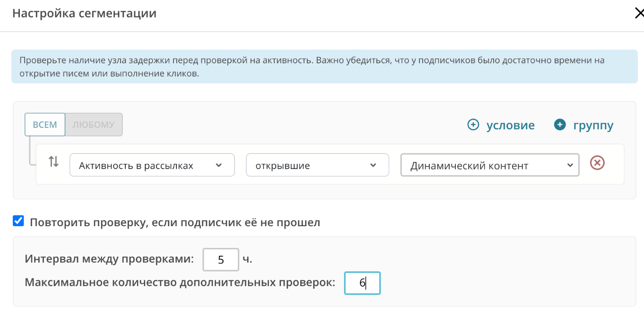The image size is (644, 323).
Task: Close the segmentation settings dialog
Action: coord(638,13)
